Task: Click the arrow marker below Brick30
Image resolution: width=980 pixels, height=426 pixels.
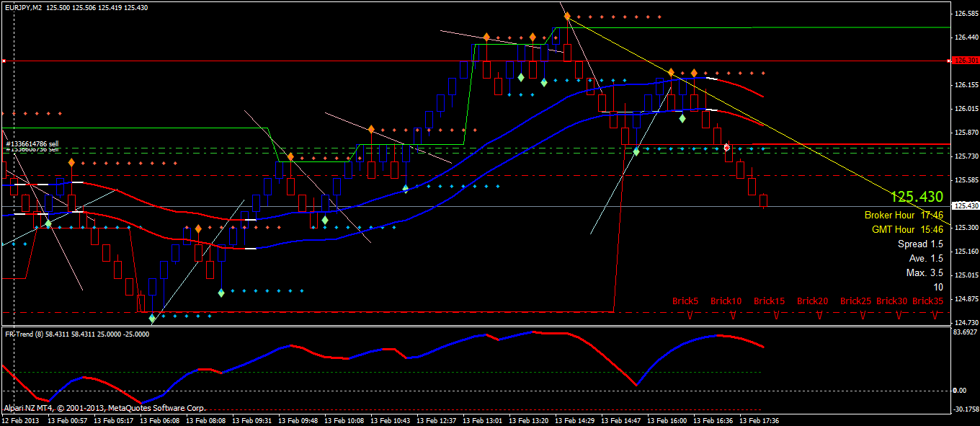Action: tap(899, 315)
